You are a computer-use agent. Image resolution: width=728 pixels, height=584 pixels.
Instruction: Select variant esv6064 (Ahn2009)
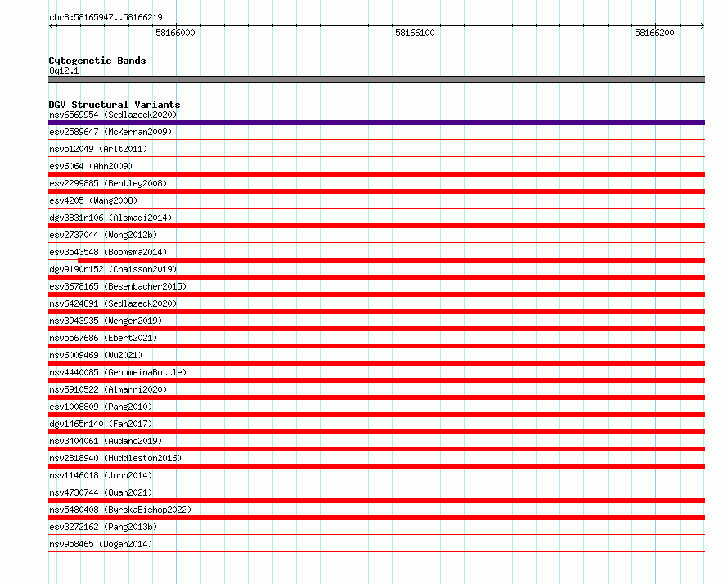tap(91, 166)
